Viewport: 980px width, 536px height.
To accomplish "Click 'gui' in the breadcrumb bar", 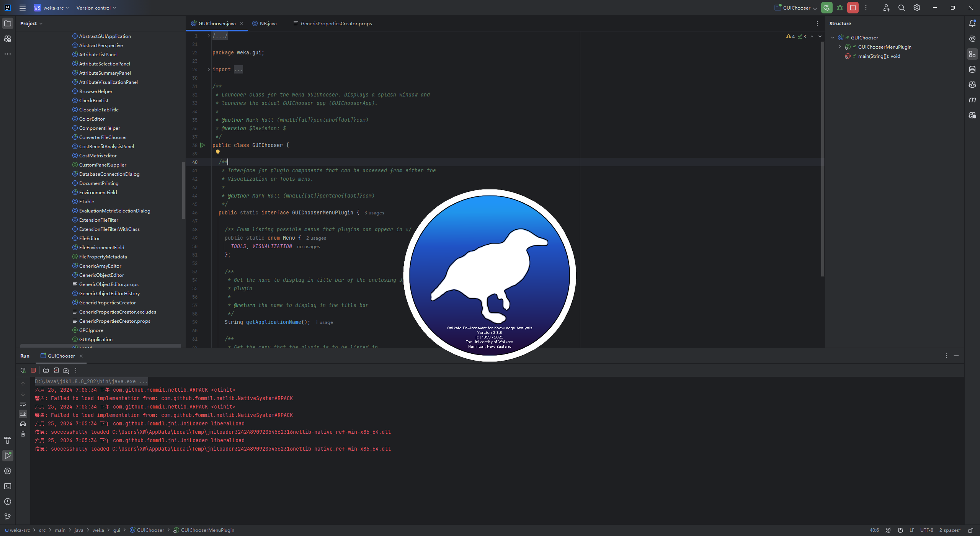I will coord(117,530).
